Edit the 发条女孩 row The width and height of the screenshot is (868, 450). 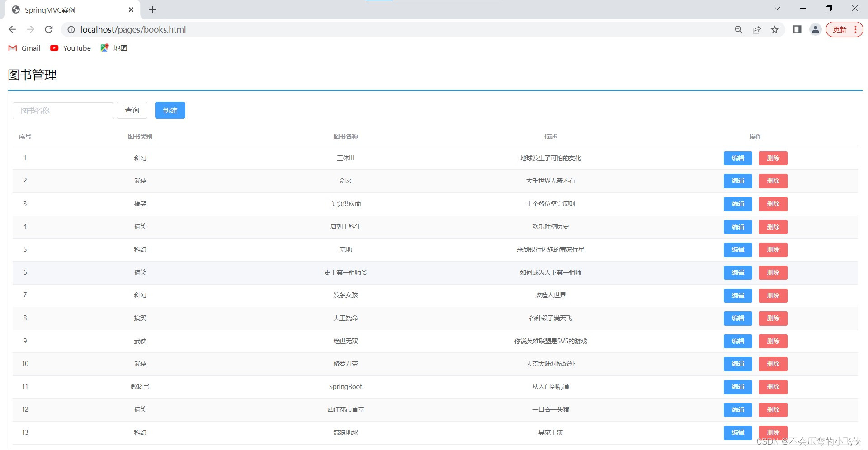(738, 295)
